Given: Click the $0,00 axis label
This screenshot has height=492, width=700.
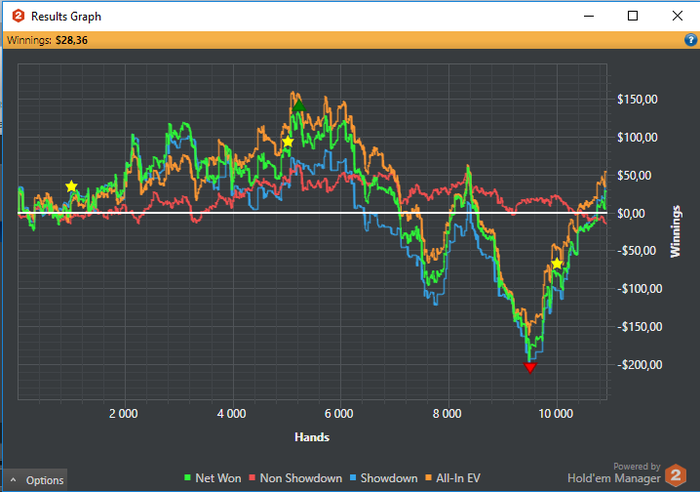Looking at the screenshot, I should (x=631, y=213).
